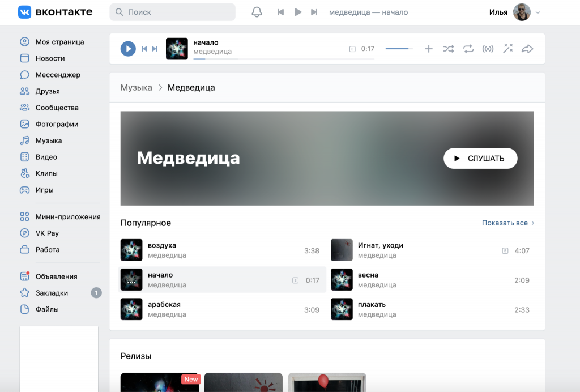
Task: Click the Мини-приложения grid icon
Action: (x=24, y=217)
